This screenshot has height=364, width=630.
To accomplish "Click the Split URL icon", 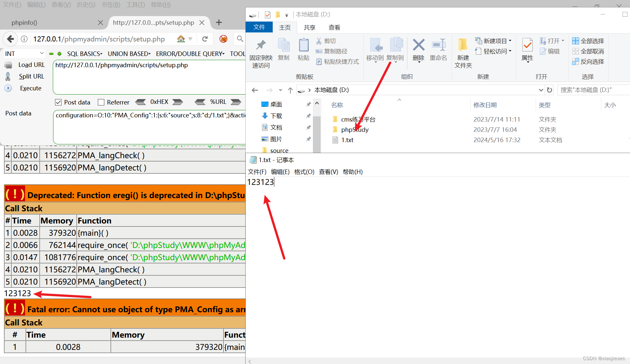I will click(8, 77).
